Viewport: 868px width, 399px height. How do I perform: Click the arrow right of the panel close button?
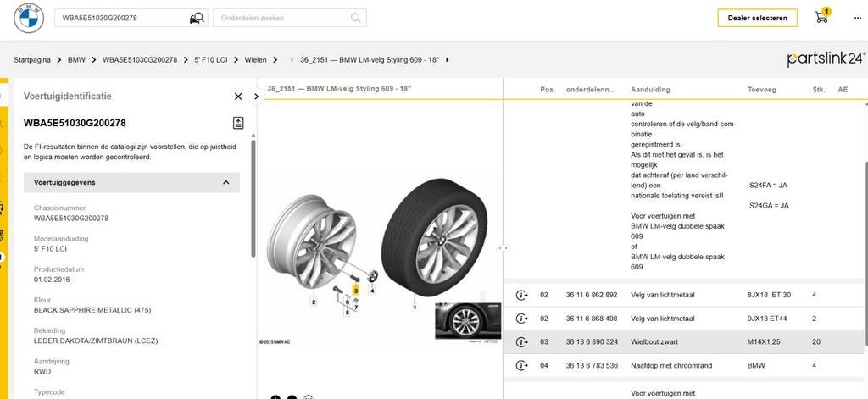[256, 97]
